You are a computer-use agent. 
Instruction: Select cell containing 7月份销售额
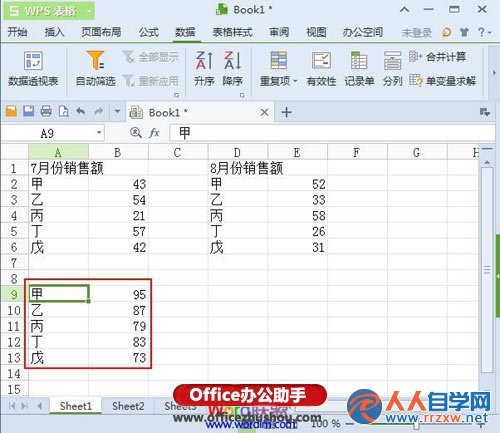58,168
